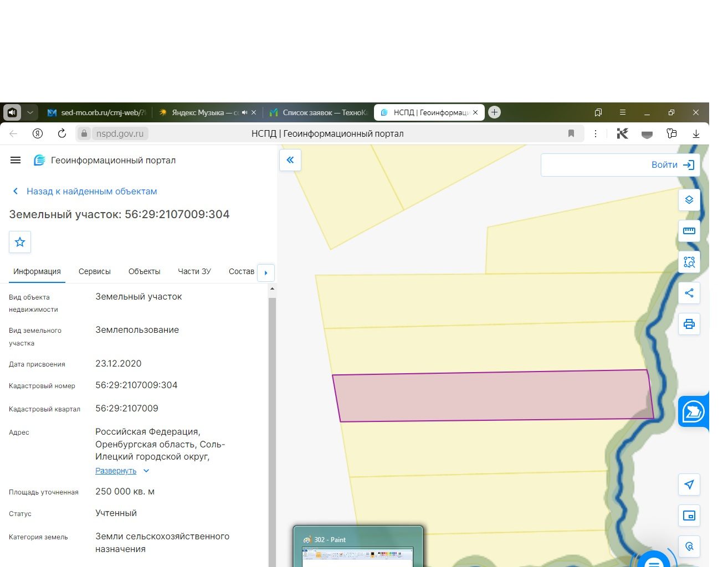
Task: Expand the tab list dropdown arrow
Action: 30,112
